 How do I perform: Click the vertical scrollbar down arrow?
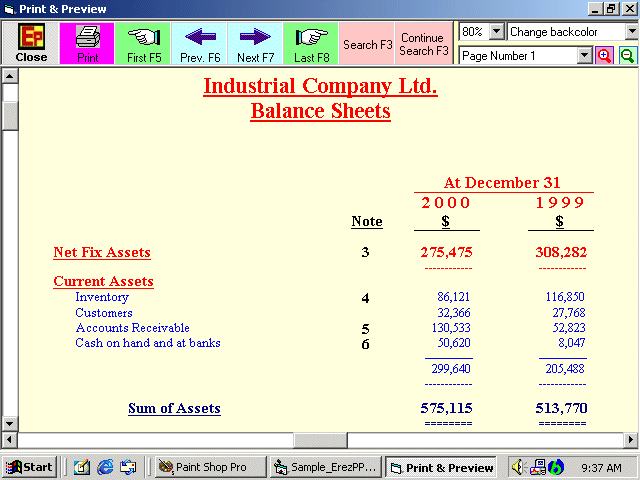9,423
